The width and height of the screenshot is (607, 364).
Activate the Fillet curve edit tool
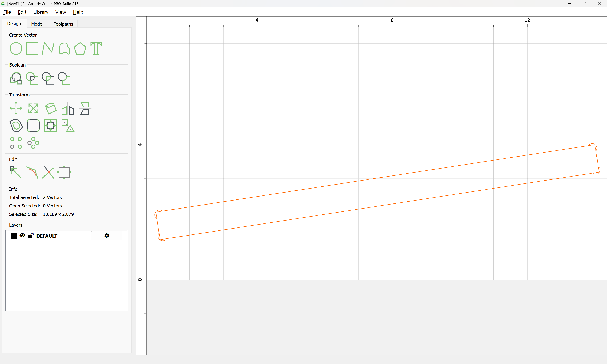[32, 173]
